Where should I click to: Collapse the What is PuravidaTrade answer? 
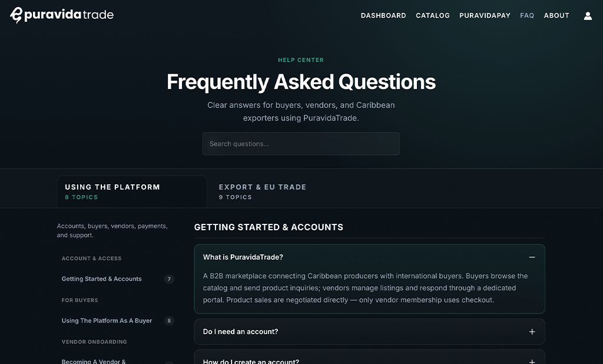point(532,257)
